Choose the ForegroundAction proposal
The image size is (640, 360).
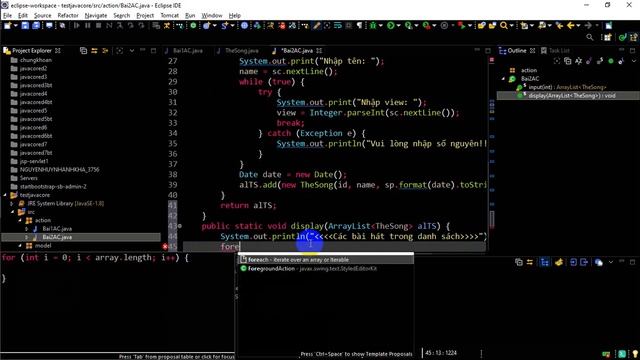pos(326,269)
